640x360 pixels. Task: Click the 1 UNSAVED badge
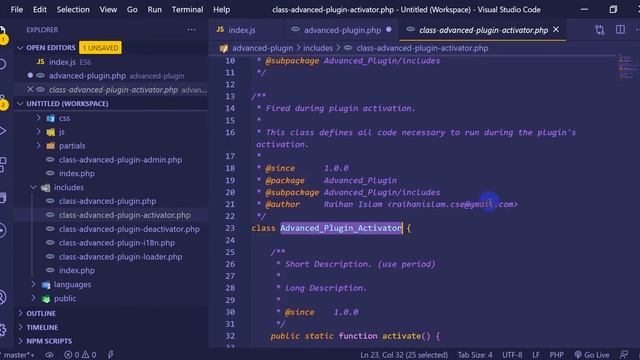[100, 48]
